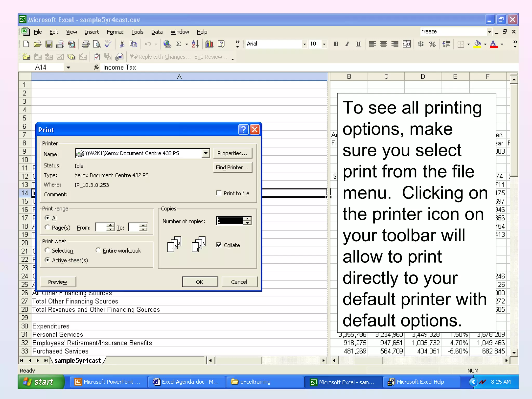This screenshot has width=532, height=399.
Task: Click the Chart Wizard icon
Action: click(209, 44)
